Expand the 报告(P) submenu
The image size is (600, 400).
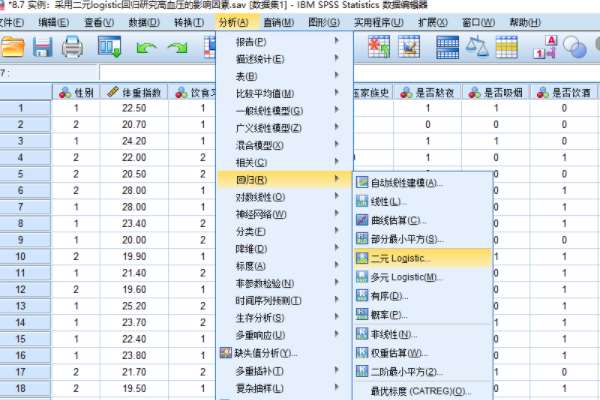pos(284,41)
